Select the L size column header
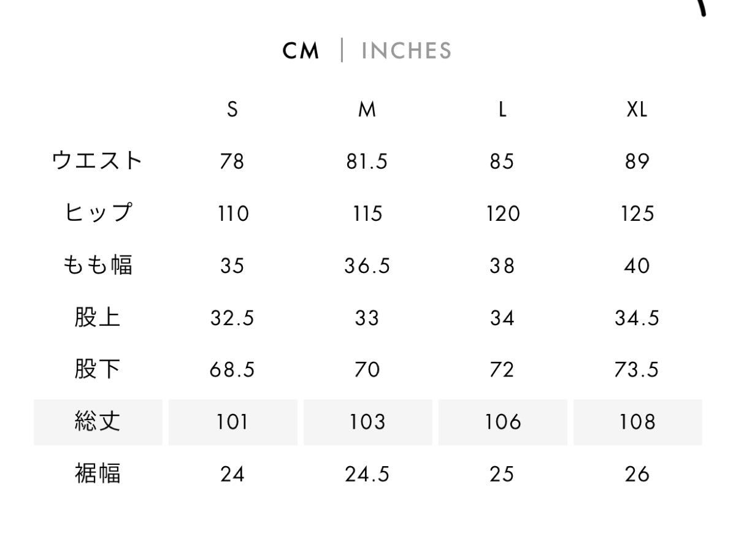 [x=502, y=110]
